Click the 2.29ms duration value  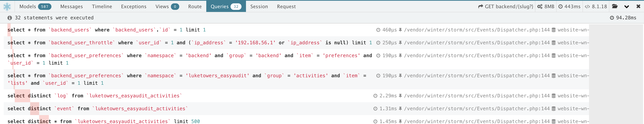388,96
